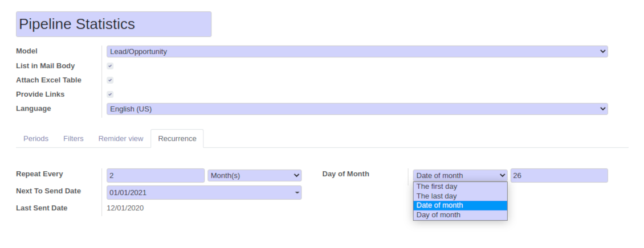Click the Last Sent Date value 12/01/2020
The height and width of the screenshot is (248, 644).
[125, 208]
